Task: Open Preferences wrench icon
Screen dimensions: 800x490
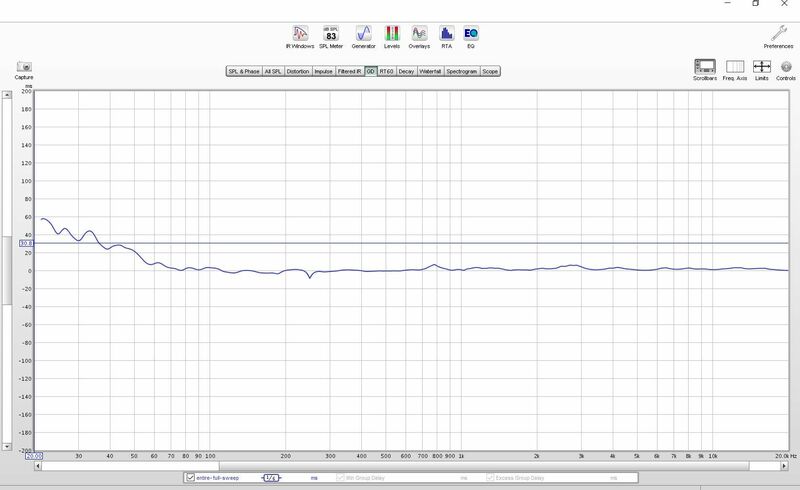Action: click(x=779, y=37)
